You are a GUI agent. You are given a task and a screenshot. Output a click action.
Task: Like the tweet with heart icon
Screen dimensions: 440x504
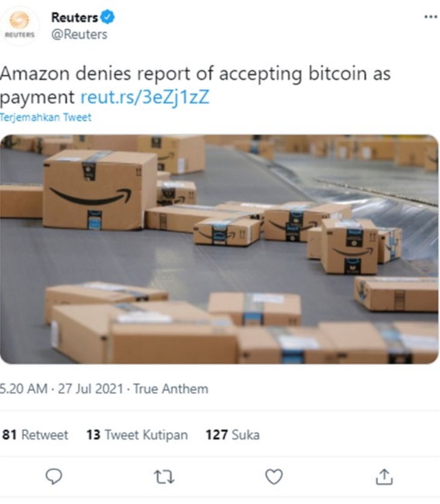point(274,476)
